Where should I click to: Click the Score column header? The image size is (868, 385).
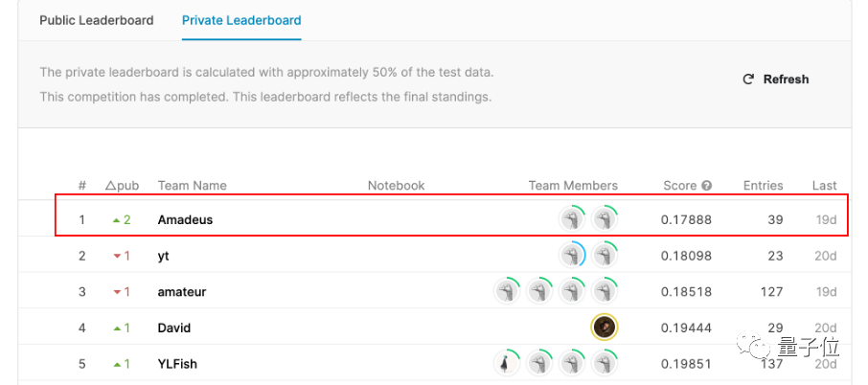point(680,186)
